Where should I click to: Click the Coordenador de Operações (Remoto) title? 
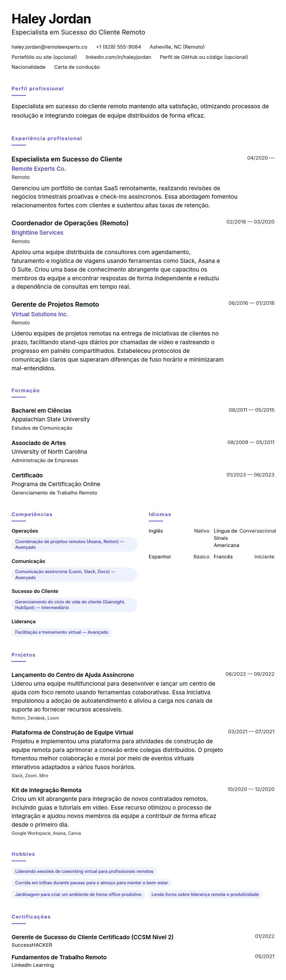tap(70, 223)
